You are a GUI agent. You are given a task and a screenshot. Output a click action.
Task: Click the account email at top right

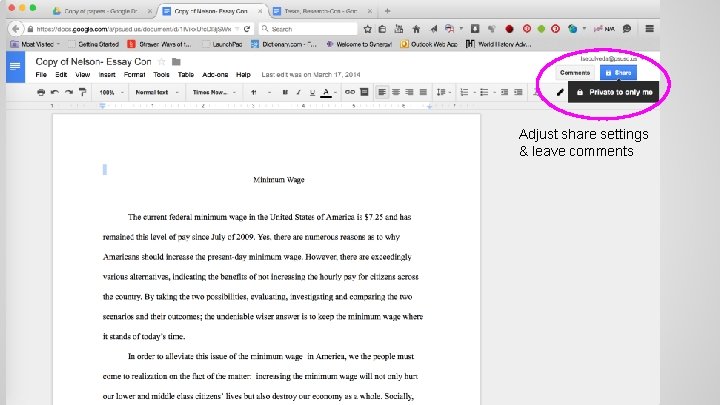pos(608,59)
